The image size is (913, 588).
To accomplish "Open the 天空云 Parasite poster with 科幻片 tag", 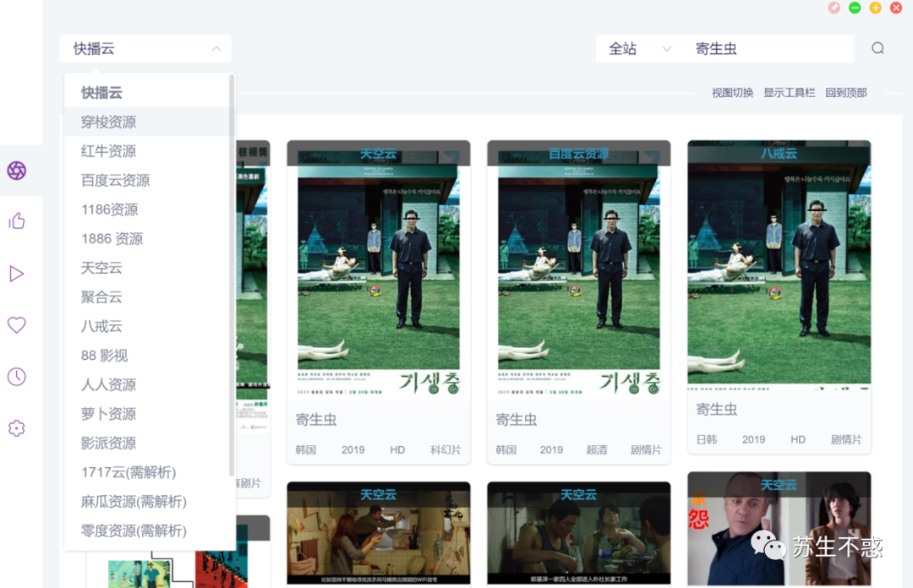I will pyautogui.click(x=379, y=269).
